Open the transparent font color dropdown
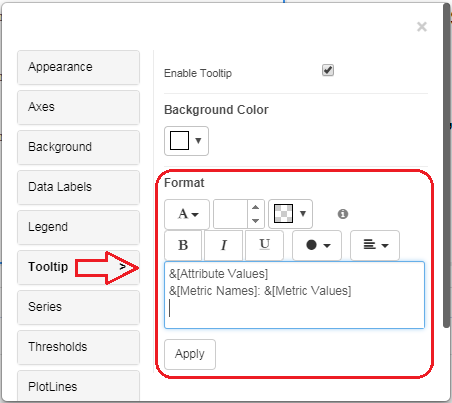The width and height of the screenshot is (452, 403). [x=290, y=214]
